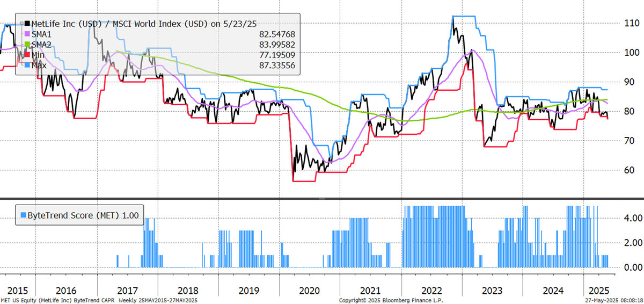The height and width of the screenshot is (304, 644).
Task: Click the 2016 year label on time axis
Action: tap(67, 291)
